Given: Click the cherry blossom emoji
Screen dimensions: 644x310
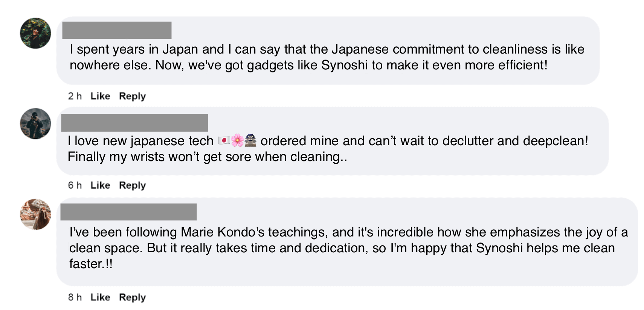Looking at the screenshot, I should 237,141.
